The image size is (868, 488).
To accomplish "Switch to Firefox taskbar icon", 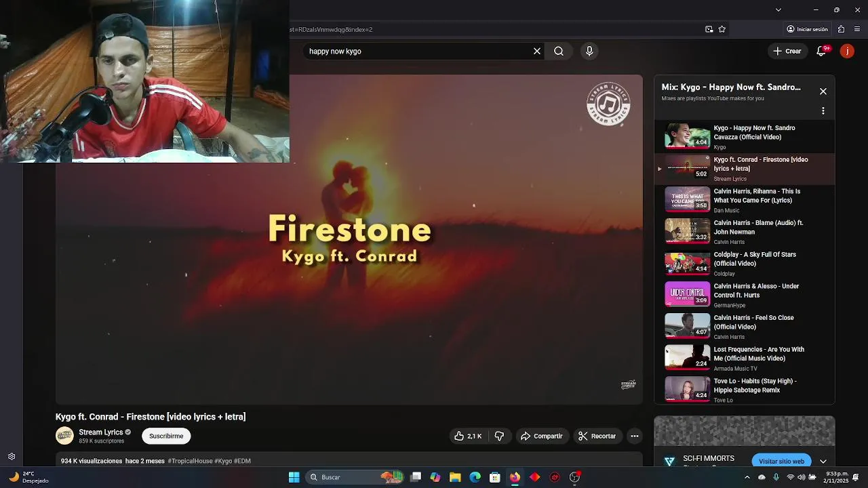I will [515, 477].
